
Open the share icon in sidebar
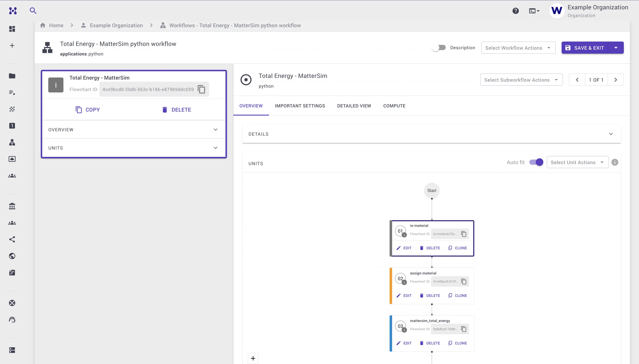12,240
